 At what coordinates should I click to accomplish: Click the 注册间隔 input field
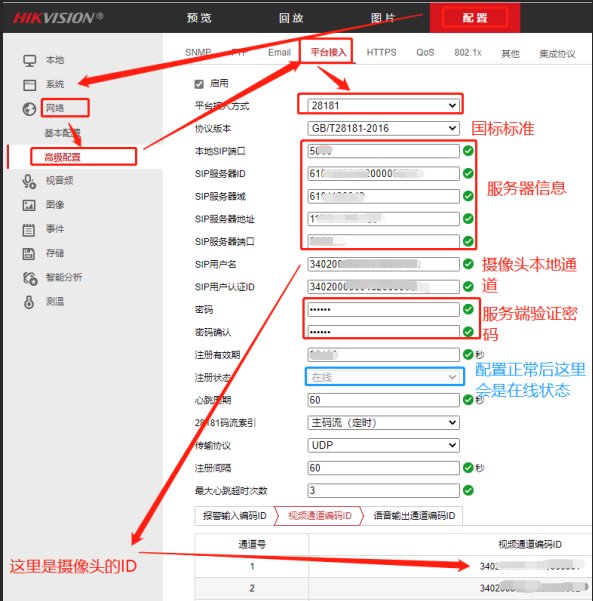[383, 468]
